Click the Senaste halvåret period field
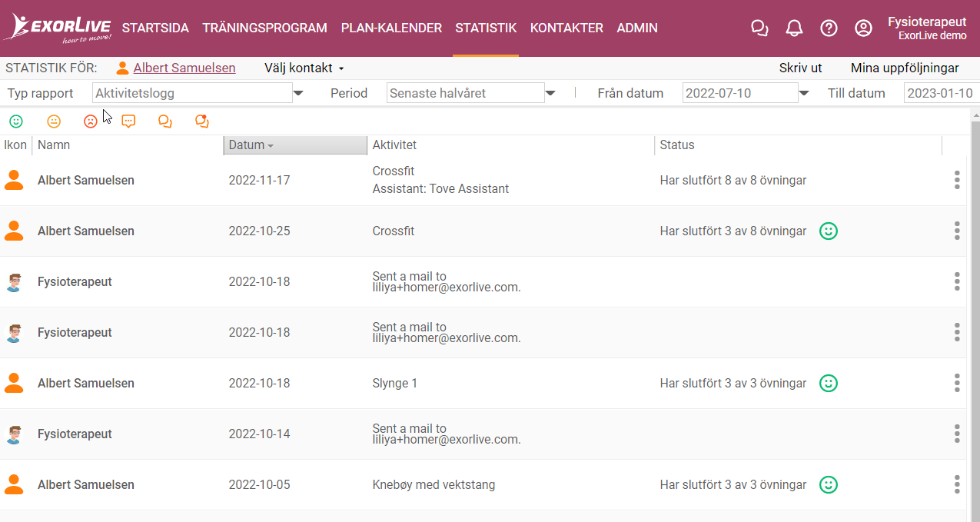Screen dimensions: 980x522 pos(465,93)
